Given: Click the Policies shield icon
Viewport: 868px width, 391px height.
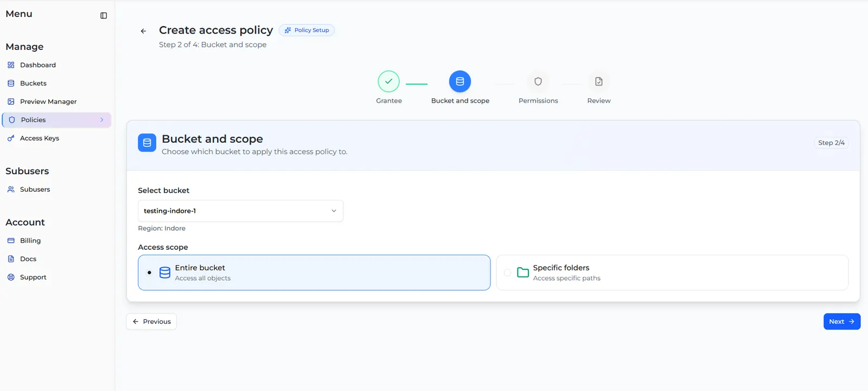Looking at the screenshot, I should [12, 120].
